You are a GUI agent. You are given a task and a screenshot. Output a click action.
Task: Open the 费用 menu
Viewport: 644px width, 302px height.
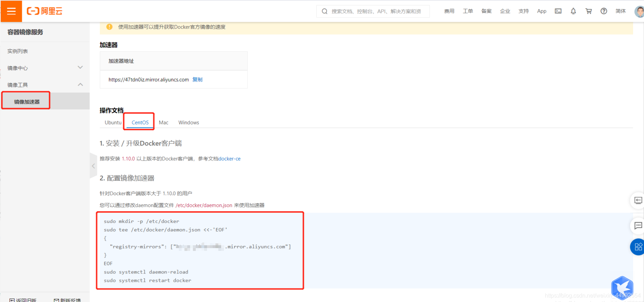(x=449, y=11)
